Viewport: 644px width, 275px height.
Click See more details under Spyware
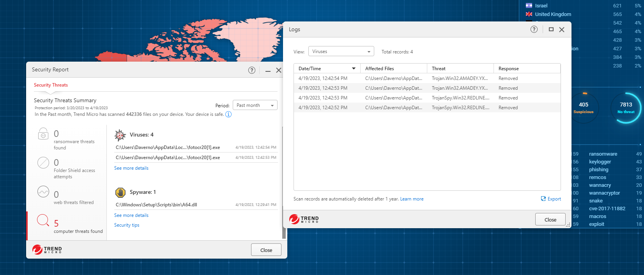pyautogui.click(x=131, y=215)
